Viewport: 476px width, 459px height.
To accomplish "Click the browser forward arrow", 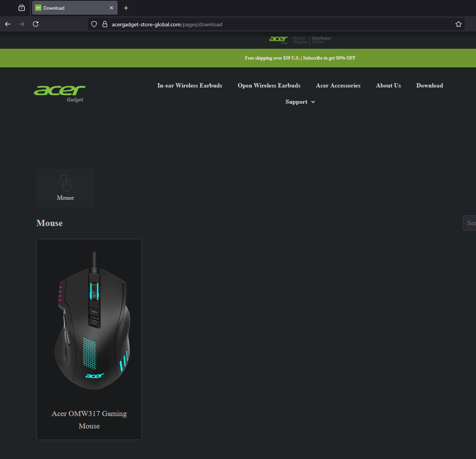I will click(22, 24).
